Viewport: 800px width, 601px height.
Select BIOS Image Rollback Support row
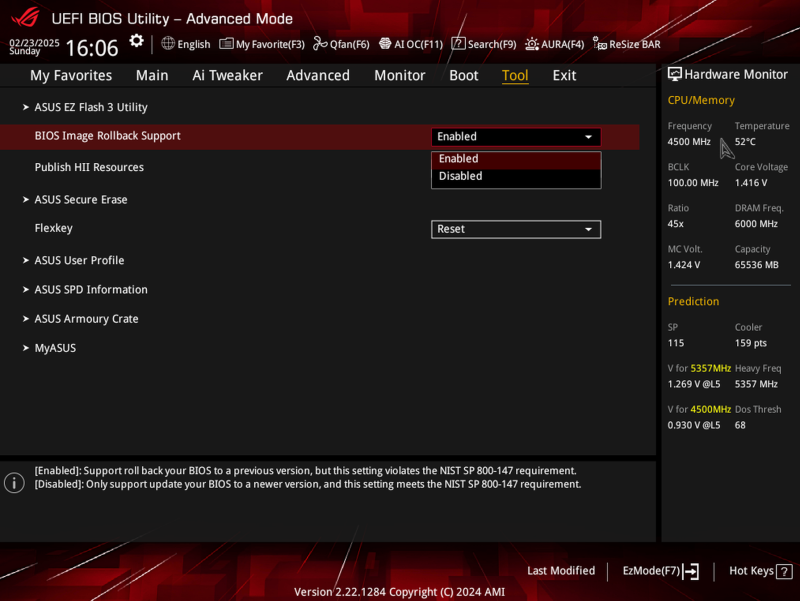(x=319, y=137)
